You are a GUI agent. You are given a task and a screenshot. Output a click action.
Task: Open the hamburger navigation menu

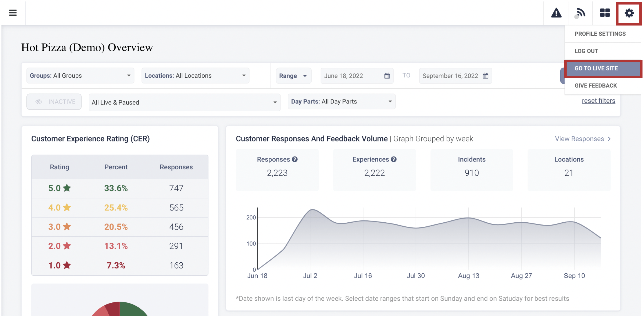click(13, 13)
